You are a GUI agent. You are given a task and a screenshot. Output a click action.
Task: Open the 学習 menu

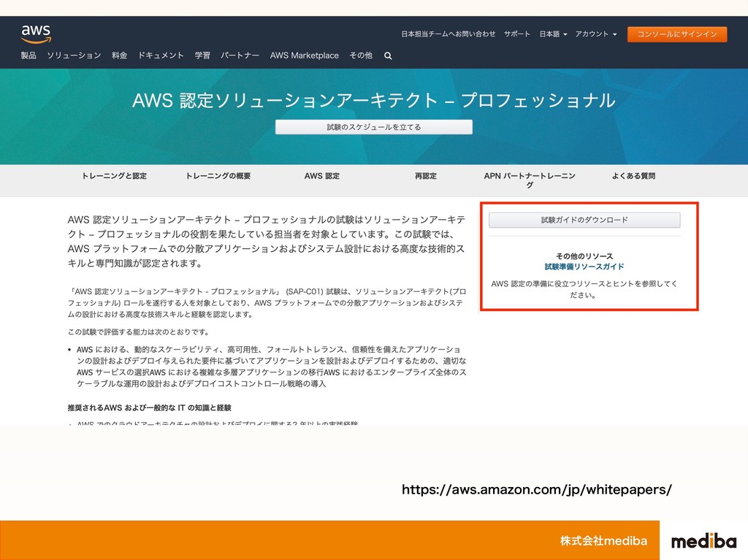pyautogui.click(x=202, y=55)
